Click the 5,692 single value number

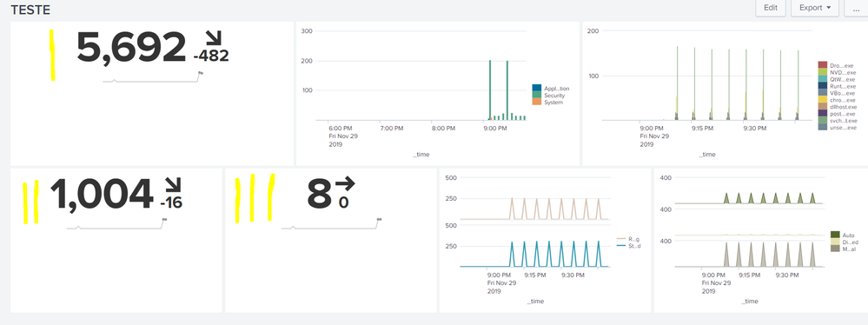pyautogui.click(x=130, y=48)
